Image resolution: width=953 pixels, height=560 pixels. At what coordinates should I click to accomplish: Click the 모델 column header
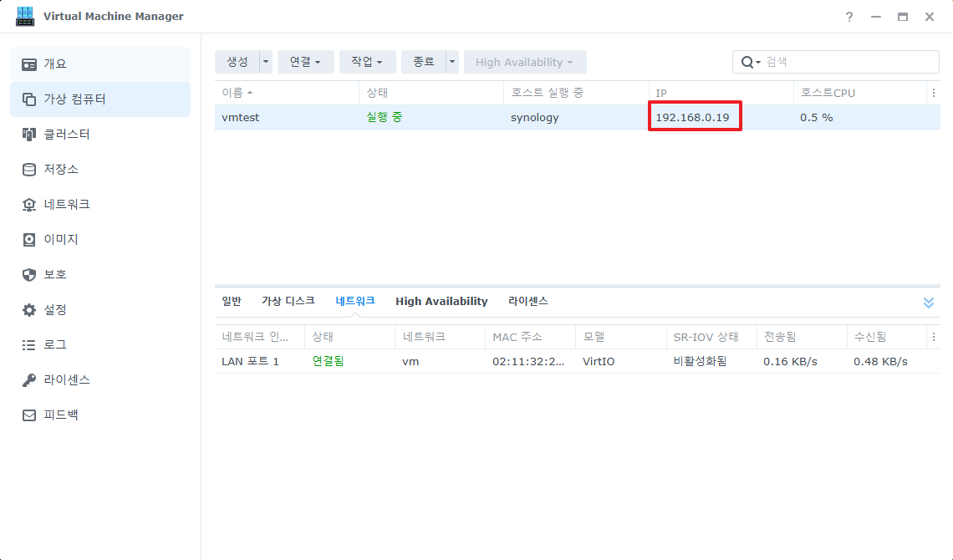(x=620, y=337)
